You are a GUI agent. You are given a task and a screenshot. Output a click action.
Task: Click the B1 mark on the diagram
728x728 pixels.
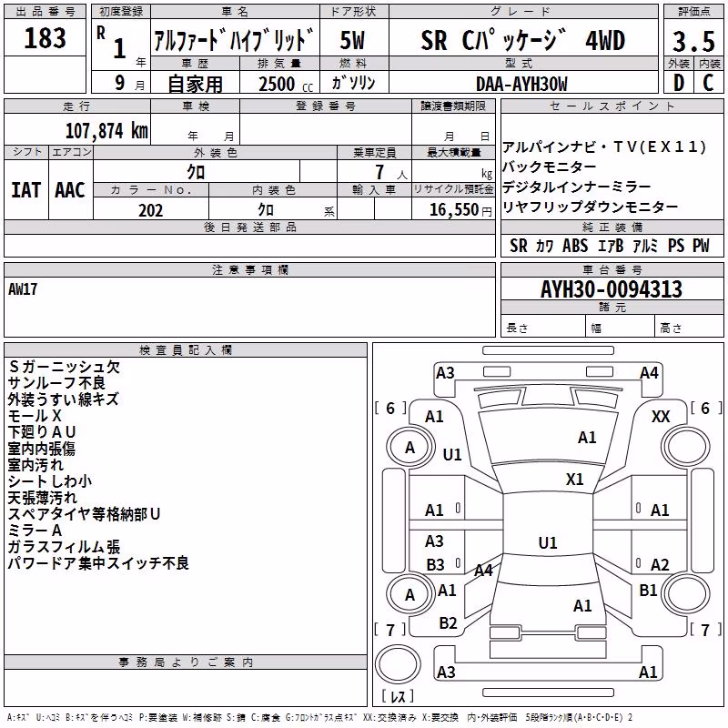click(x=648, y=591)
